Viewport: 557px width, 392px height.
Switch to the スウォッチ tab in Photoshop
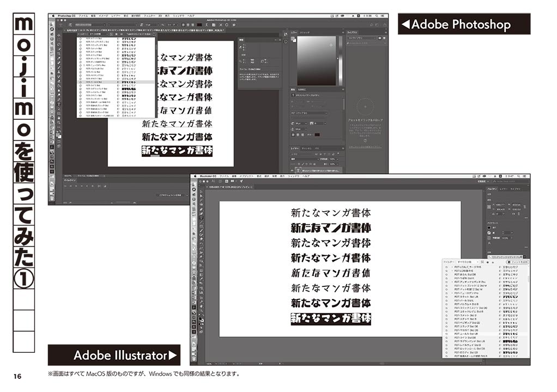(x=305, y=33)
